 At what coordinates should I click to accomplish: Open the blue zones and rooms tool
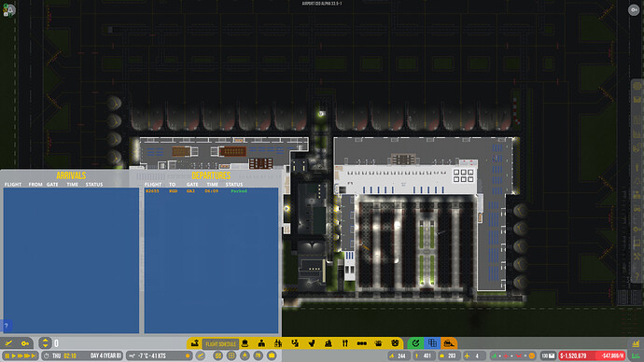[x=432, y=343]
